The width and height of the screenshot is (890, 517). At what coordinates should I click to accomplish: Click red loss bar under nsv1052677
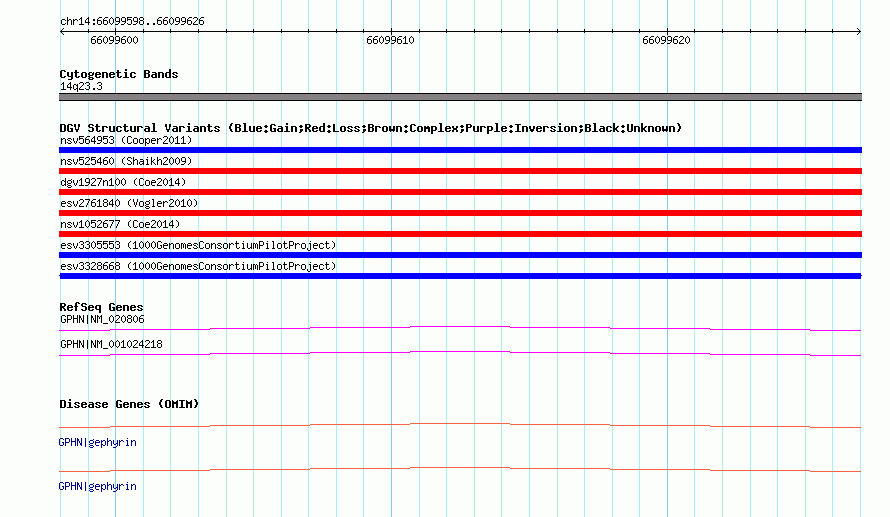pos(460,234)
